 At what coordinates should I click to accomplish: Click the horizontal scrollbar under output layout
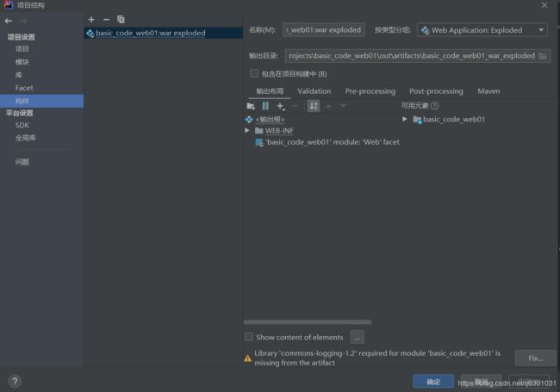(308, 322)
